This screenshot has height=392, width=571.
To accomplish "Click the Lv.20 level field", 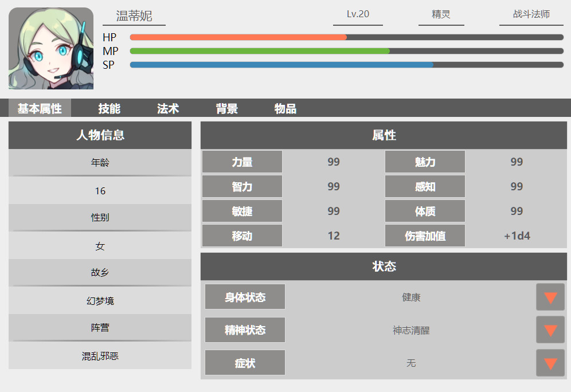I will [x=358, y=15].
